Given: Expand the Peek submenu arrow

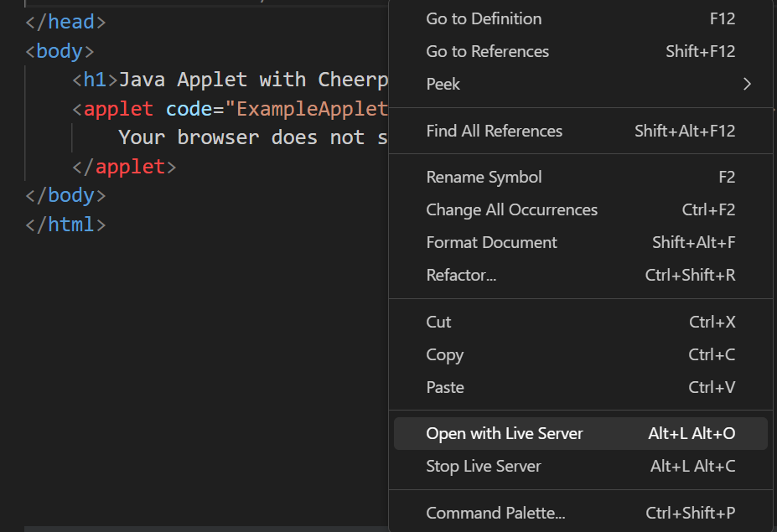Looking at the screenshot, I should [x=747, y=85].
